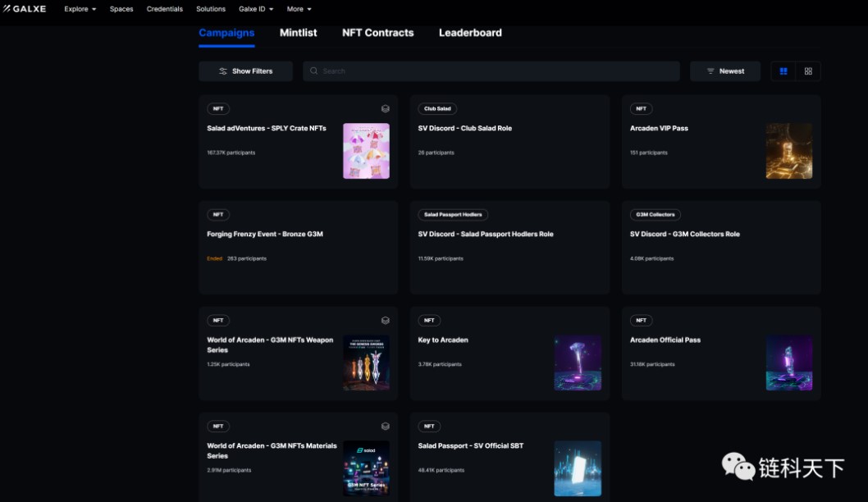Click the stack icon on Salad adVentures card
The image size is (868, 502).
click(x=386, y=108)
